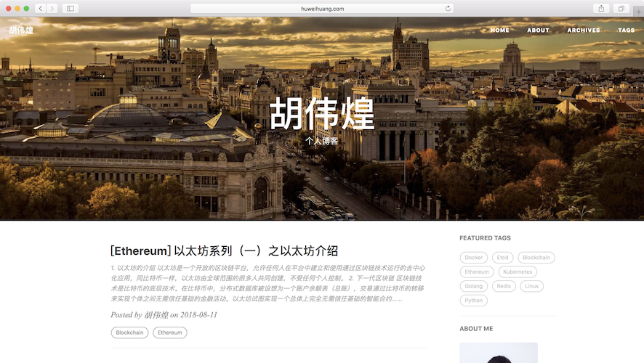Click the Safari back navigation arrow
Screen dimensions: 644x363
(x=40, y=9)
